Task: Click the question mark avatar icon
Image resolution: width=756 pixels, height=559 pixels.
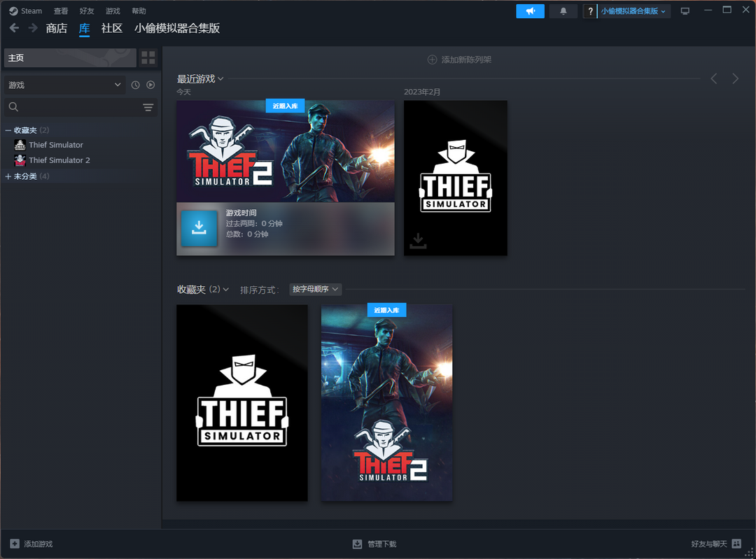Action: coord(590,11)
